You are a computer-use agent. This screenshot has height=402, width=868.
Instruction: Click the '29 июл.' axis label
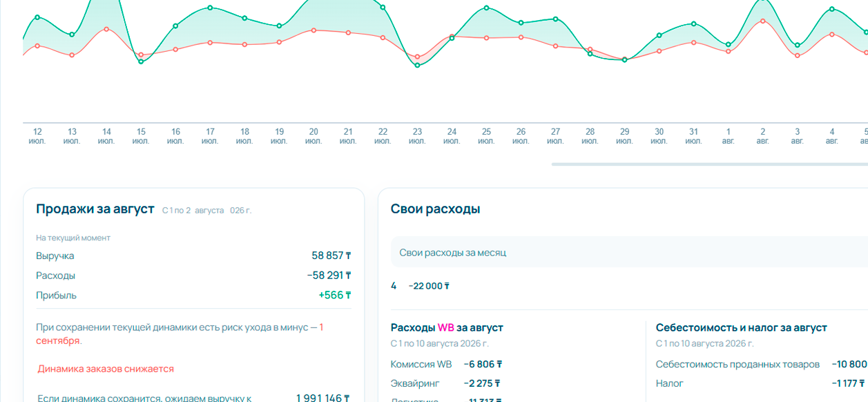[x=624, y=136]
